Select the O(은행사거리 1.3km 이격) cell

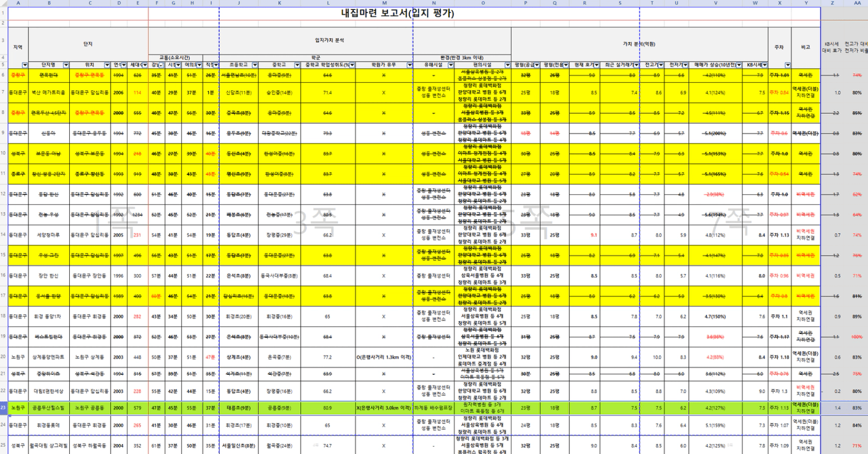tap(384, 357)
